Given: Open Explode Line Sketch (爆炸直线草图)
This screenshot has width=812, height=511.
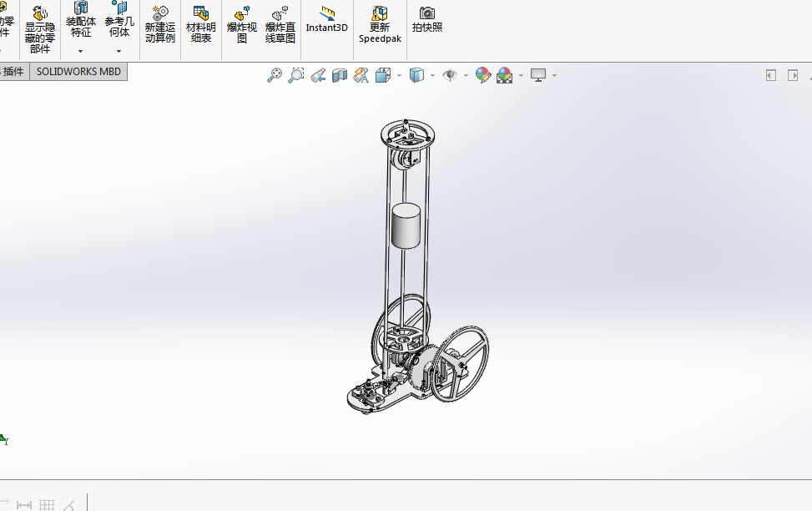Looking at the screenshot, I should tap(280, 25).
